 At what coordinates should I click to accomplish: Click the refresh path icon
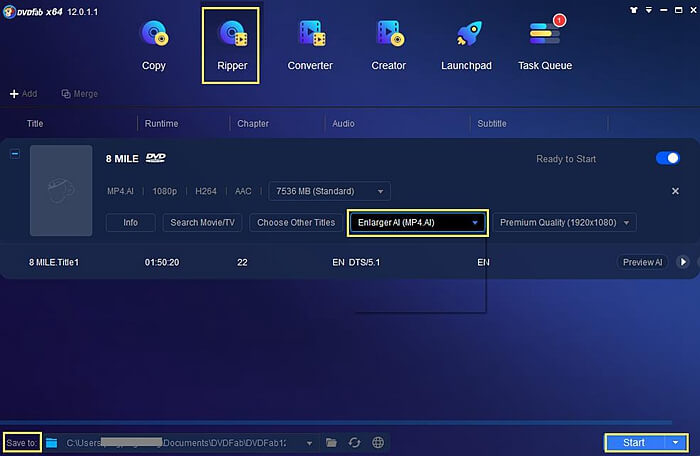point(354,443)
